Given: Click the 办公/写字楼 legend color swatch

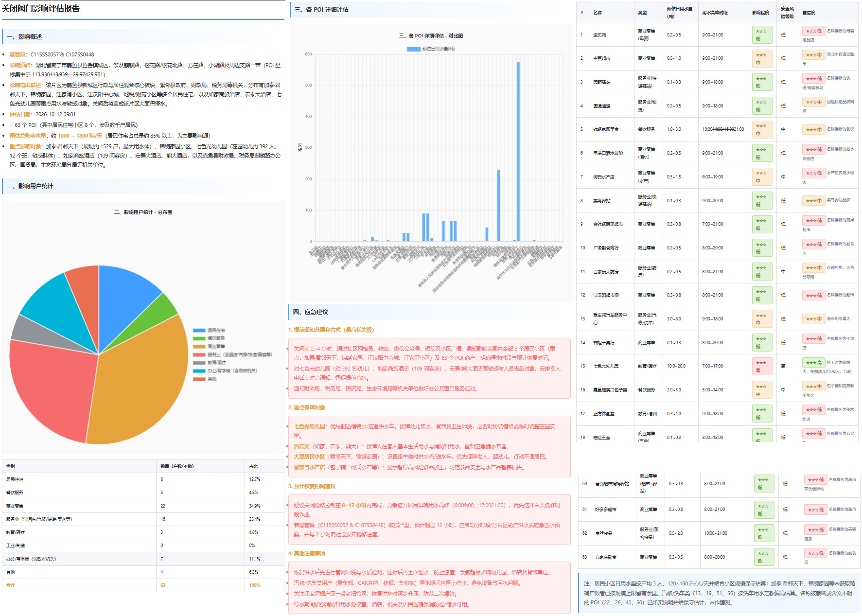Looking at the screenshot, I should [x=199, y=371].
